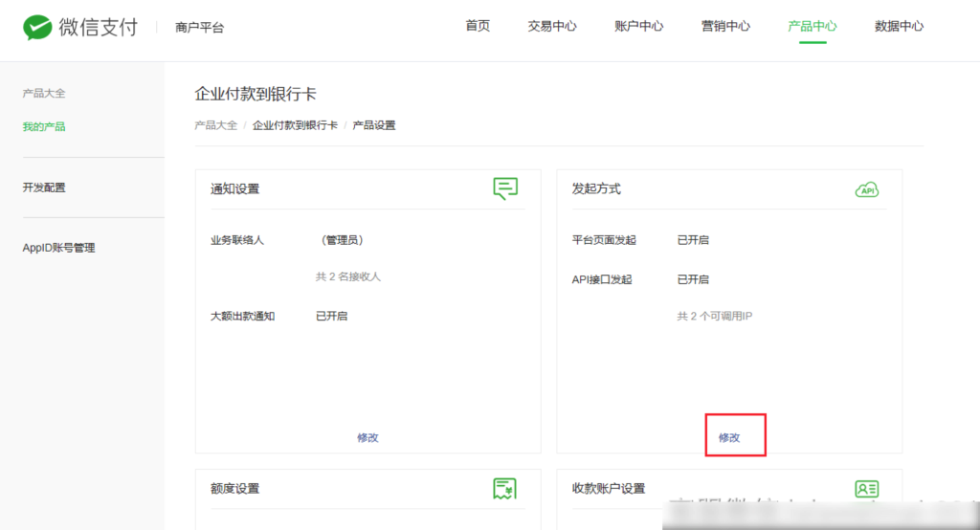Open the 数据中心 tab
Image resolution: width=980 pixels, height=530 pixels.
coord(899,26)
